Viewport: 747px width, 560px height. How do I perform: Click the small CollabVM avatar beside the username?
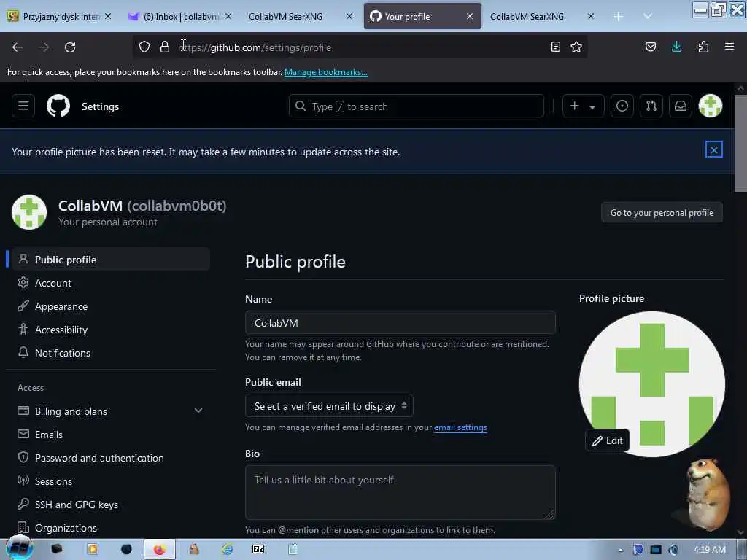pyautogui.click(x=29, y=212)
